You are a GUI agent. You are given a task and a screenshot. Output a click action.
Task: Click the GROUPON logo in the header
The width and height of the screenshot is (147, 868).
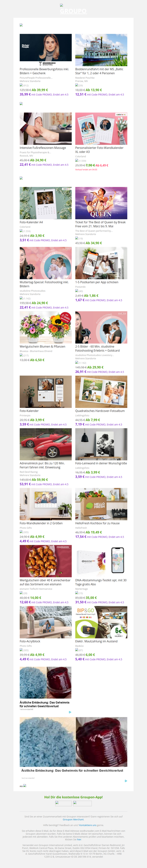click(x=73, y=11)
